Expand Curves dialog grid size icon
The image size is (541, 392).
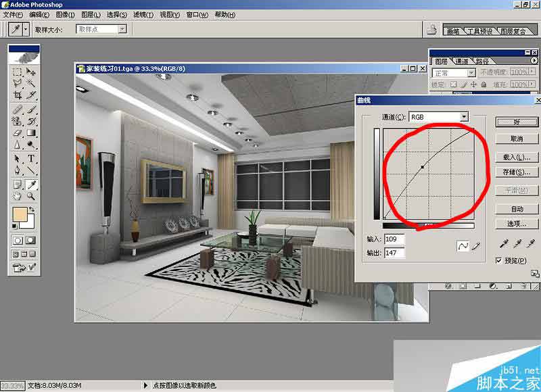[534, 274]
